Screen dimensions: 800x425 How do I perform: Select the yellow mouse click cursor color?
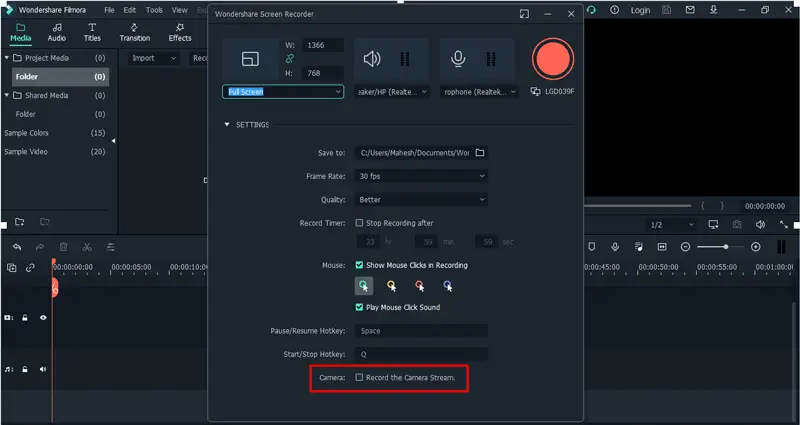(x=392, y=286)
